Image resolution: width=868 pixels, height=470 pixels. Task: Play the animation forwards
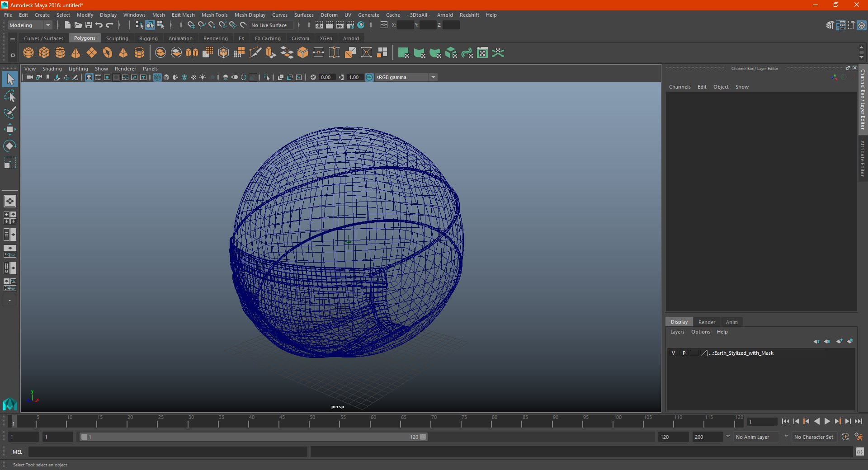[827, 421]
